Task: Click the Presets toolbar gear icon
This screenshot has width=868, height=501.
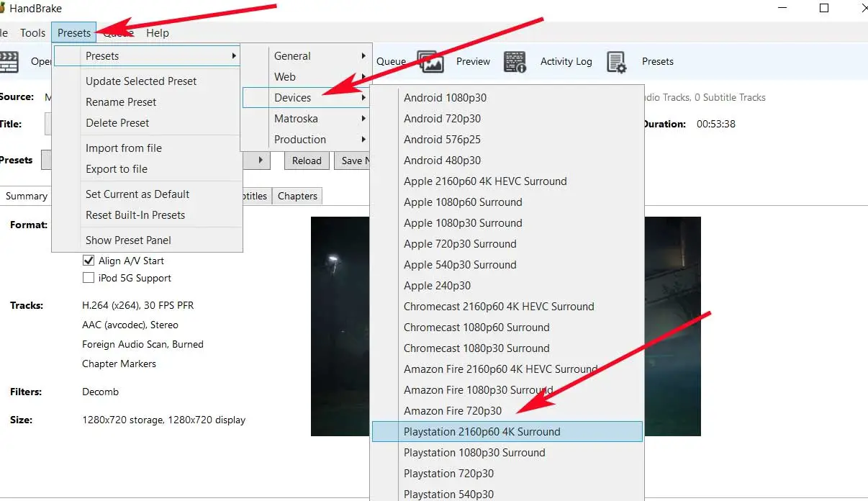Action: click(x=618, y=62)
